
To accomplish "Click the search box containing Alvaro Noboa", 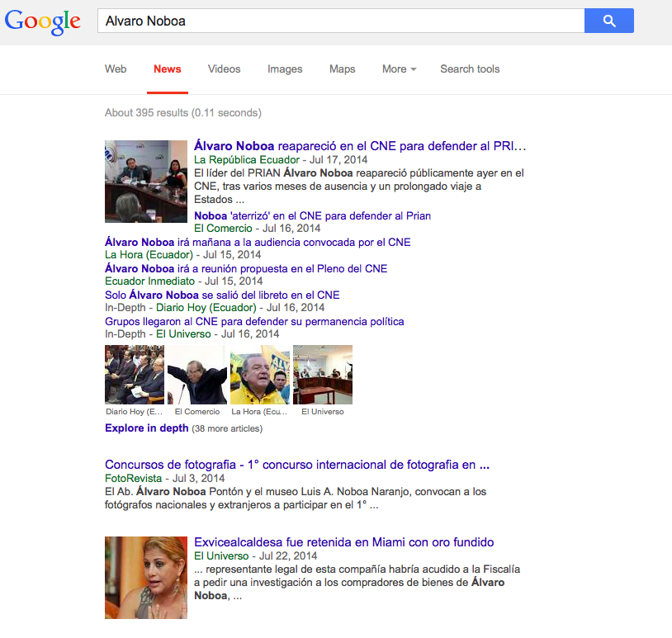I will (340, 21).
